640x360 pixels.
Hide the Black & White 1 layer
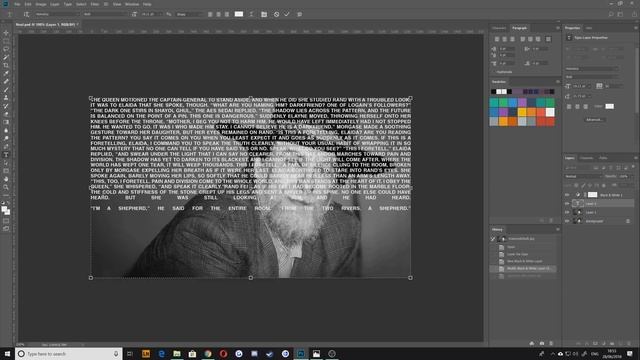click(567, 195)
